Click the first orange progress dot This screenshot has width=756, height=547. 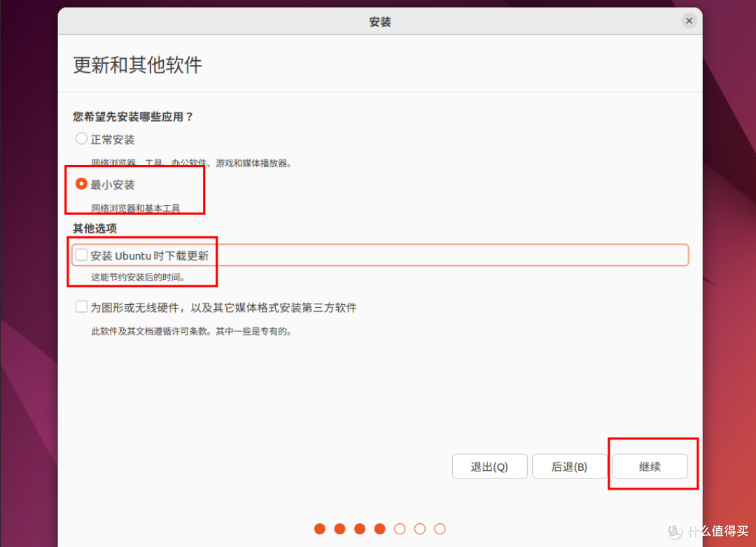click(x=320, y=529)
